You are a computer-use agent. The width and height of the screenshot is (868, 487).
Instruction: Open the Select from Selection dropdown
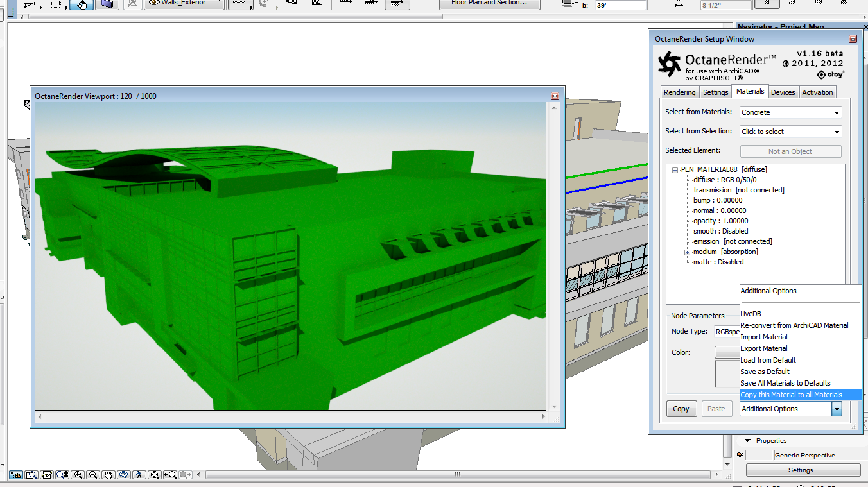790,132
